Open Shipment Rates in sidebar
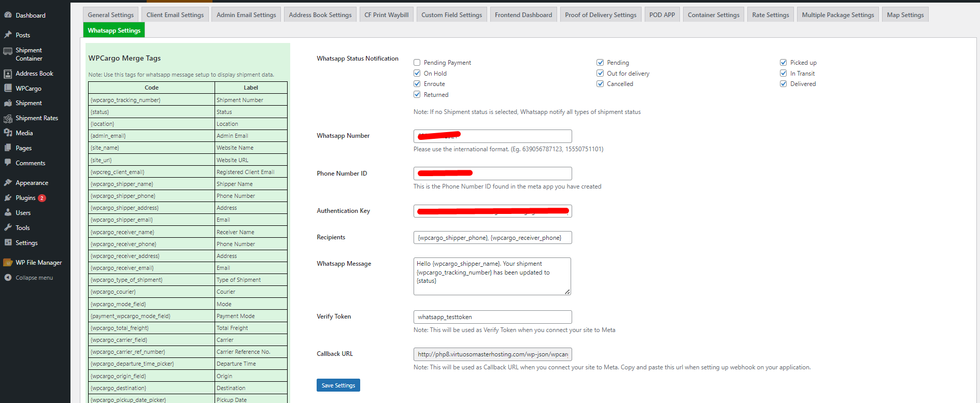 click(x=36, y=118)
